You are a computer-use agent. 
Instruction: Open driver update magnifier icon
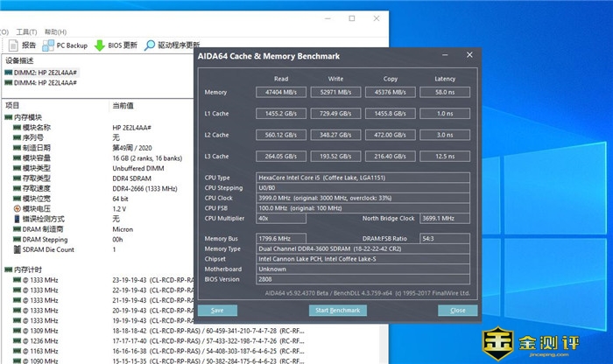pyautogui.click(x=151, y=45)
